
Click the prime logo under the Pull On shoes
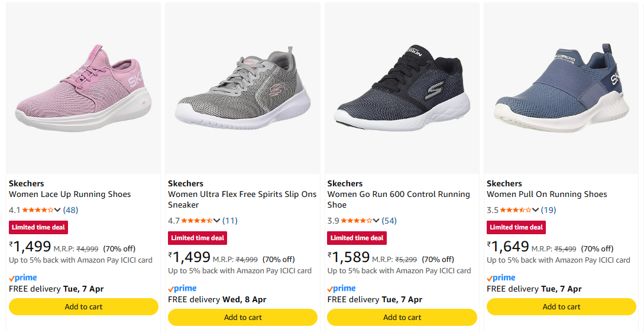tap(501, 277)
